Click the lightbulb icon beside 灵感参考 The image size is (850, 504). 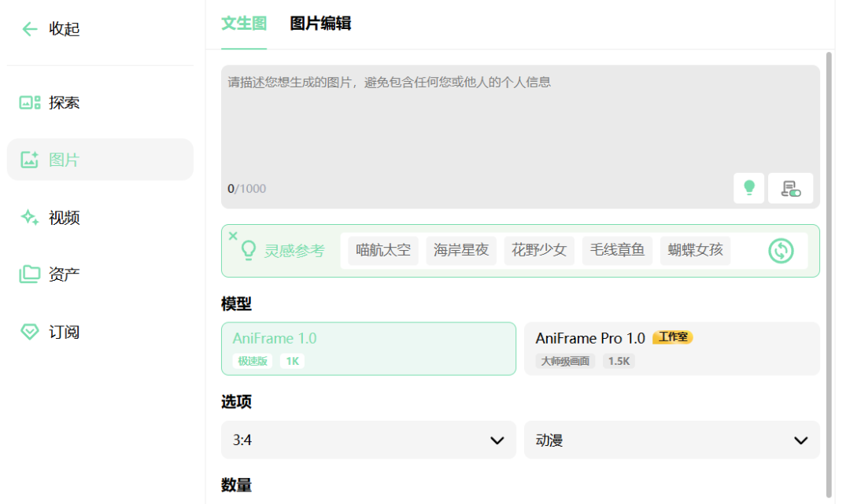click(248, 251)
